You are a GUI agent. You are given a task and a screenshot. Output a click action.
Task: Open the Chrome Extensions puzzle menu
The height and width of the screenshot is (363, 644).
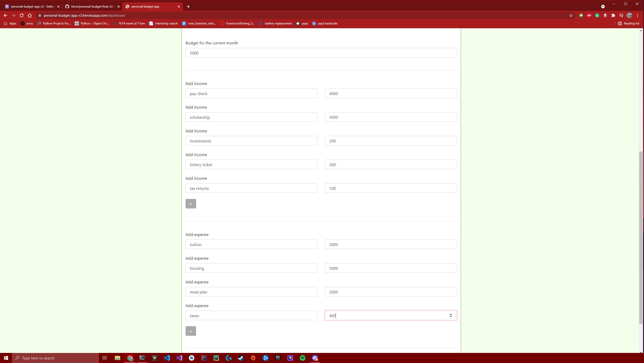pos(613,15)
